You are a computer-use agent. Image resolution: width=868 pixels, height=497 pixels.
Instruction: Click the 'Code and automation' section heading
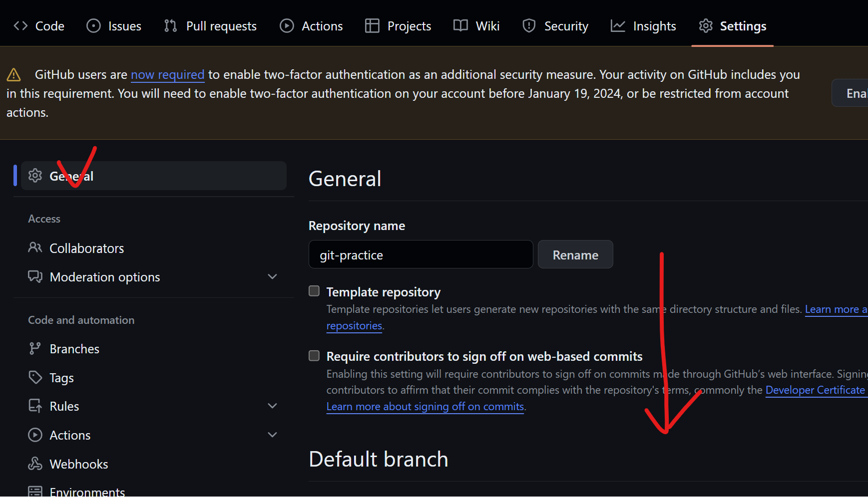(x=81, y=320)
